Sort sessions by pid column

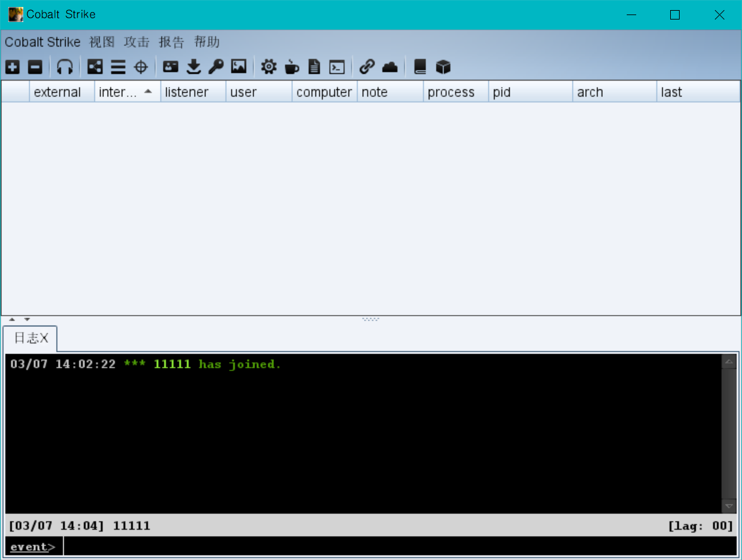click(x=530, y=92)
